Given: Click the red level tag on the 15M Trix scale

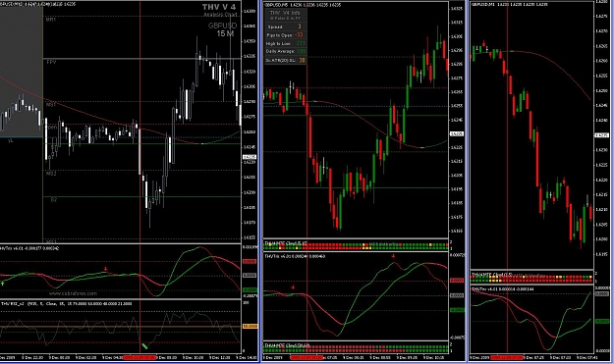Looking at the screenshot, I should point(250,261).
